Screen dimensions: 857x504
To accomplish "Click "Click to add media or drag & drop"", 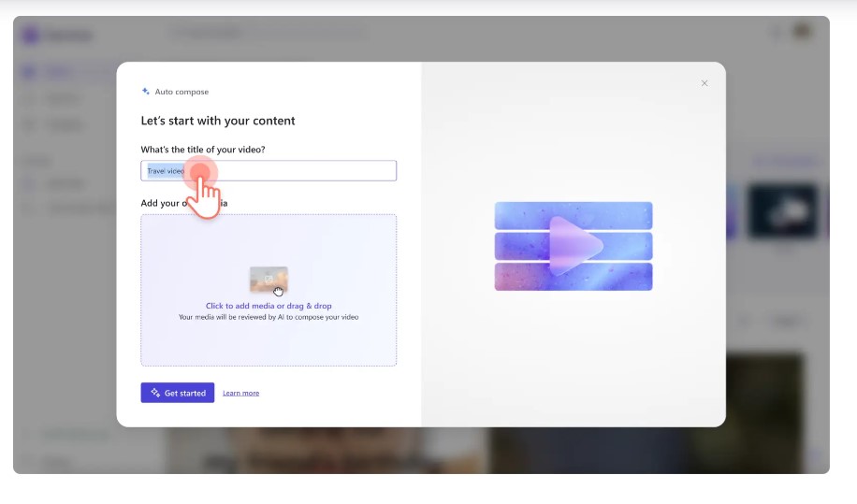I will coord(269,306).
